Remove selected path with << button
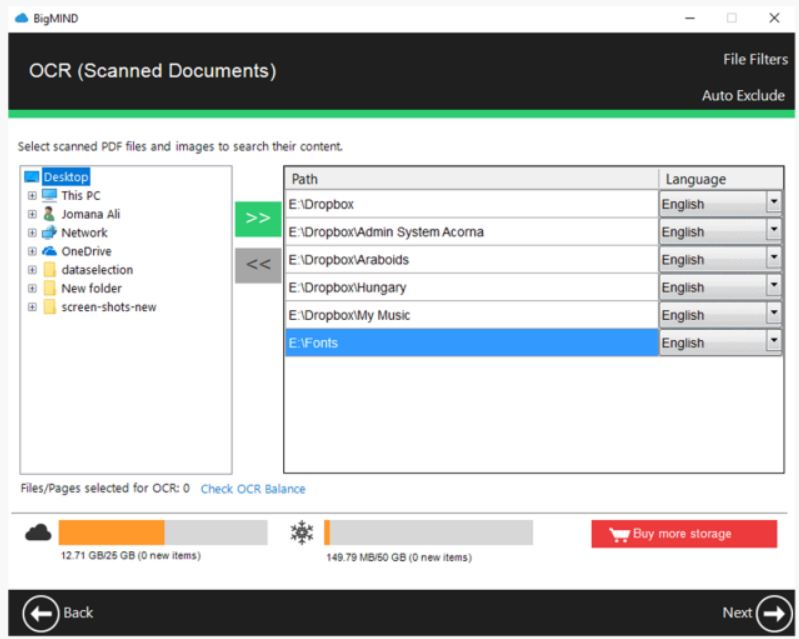 pyautogui.click(x=258, y=265)
